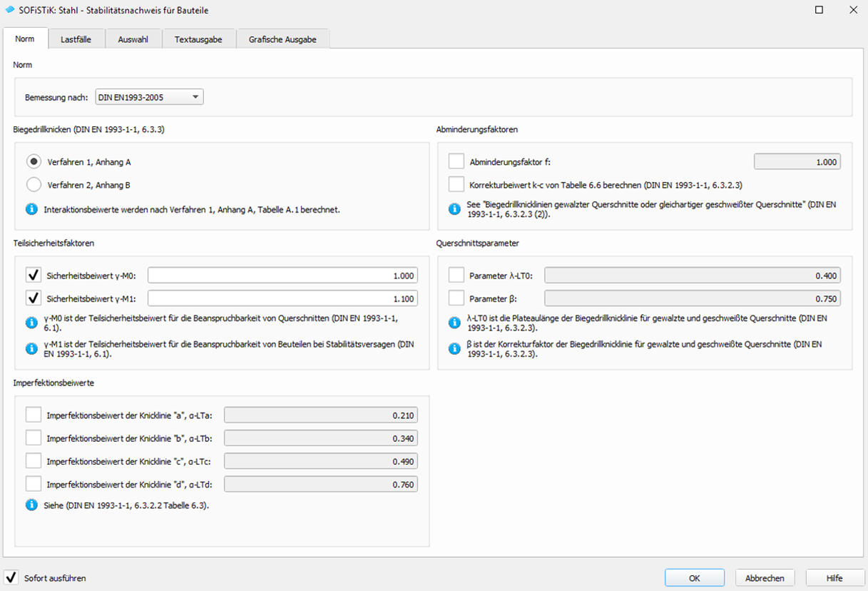The height and width of the screenshot is (591, 868).
Task: Click the SOFiSTiK app icon in title bar
Action: (x=9, y=10)
